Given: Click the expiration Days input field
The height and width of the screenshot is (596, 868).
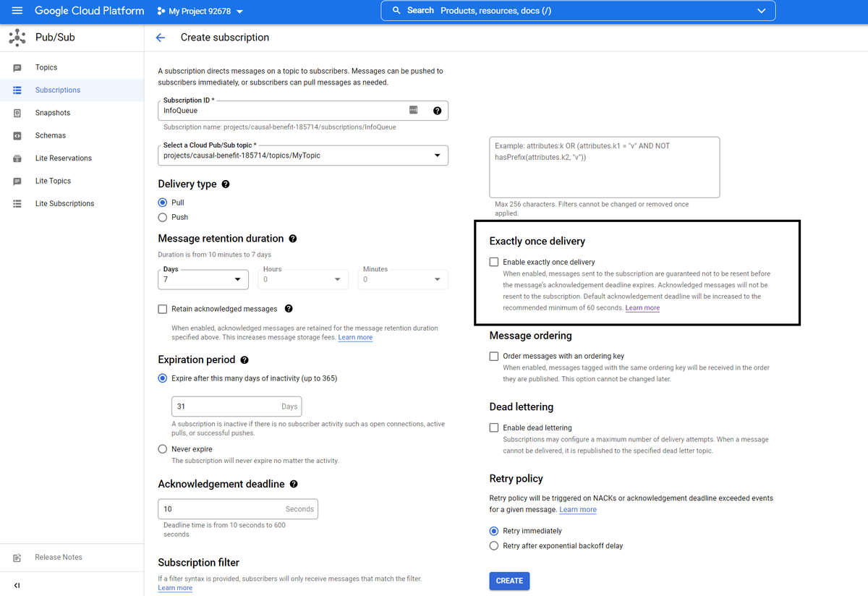Looking at the screenshot, I should pos(237,406).
